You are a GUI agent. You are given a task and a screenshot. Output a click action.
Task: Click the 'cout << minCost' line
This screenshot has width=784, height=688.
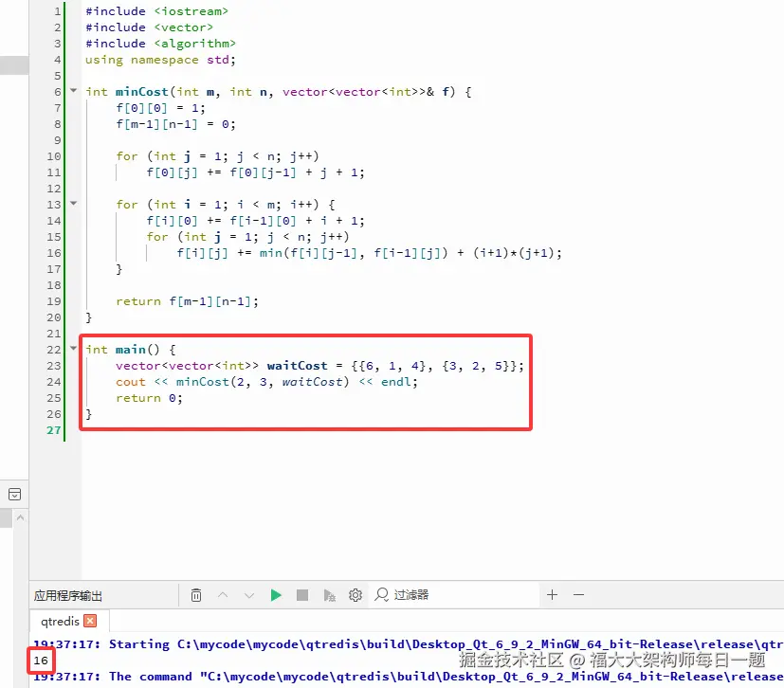click(x=266, y=382)
